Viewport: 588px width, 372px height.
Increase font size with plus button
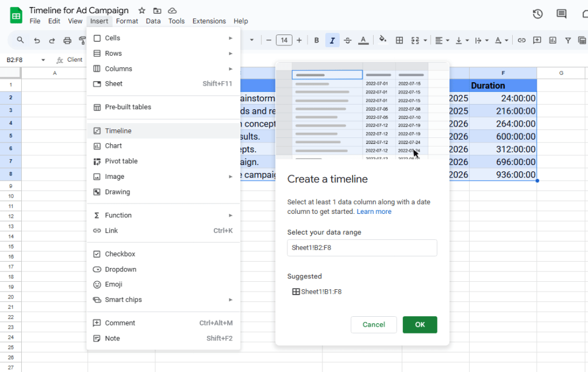click(x=299, y=40)
